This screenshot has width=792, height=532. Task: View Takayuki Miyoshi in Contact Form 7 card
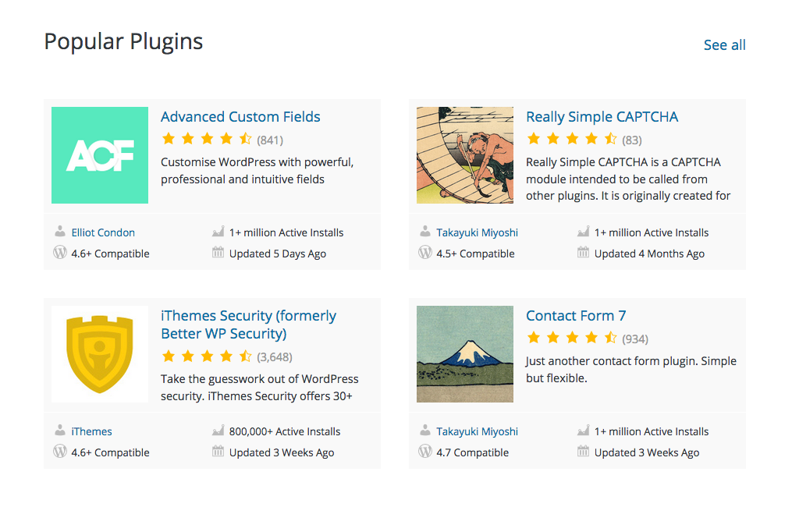(x=478, y=431)
